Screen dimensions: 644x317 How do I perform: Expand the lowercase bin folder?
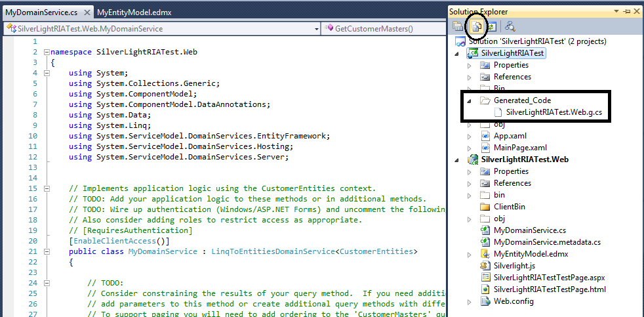click(470, 196)
